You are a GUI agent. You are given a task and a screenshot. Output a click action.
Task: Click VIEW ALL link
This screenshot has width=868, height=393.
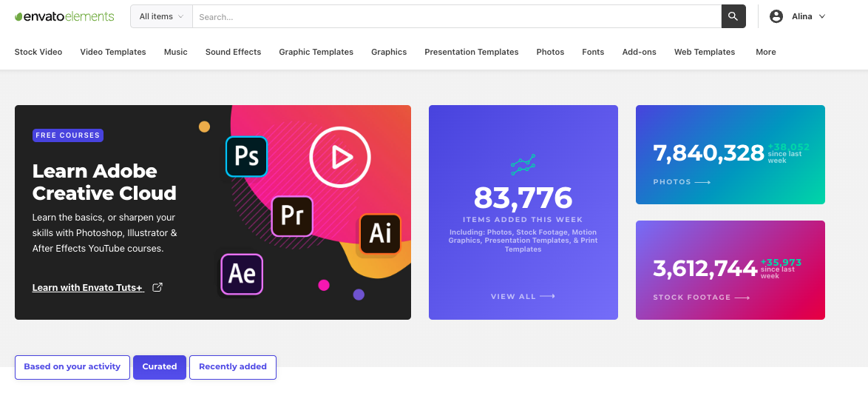pyautogui.click(x=513, y=297)
